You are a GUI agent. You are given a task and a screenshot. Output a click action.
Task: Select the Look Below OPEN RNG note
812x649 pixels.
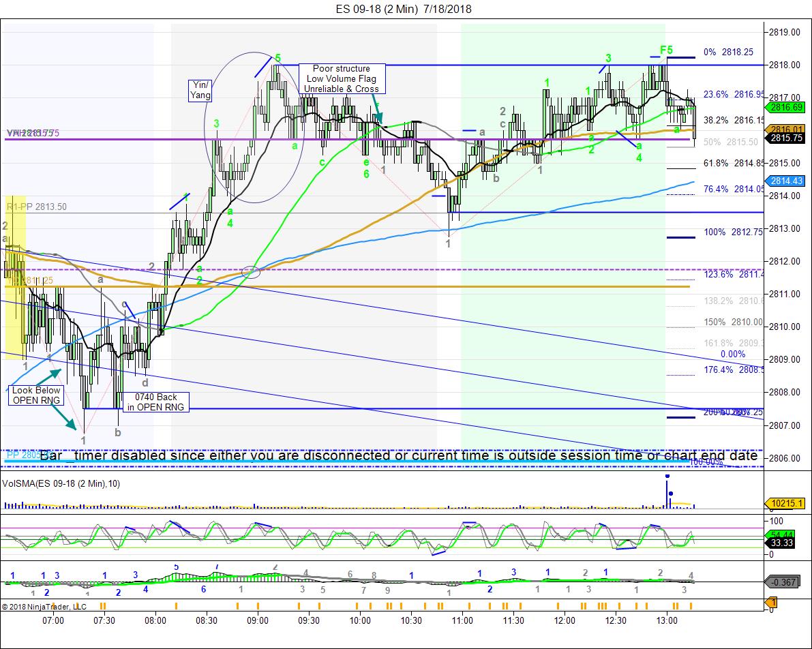pyautogui.click(x=36, y=395)
